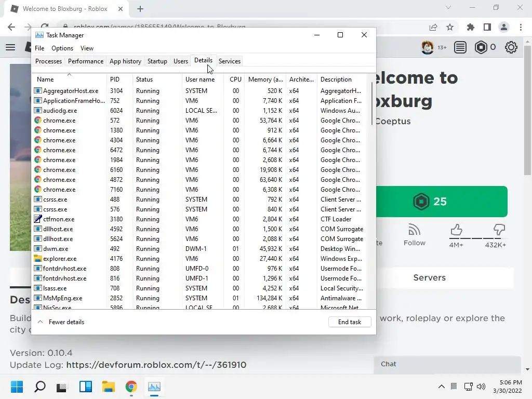Open the Servers tab on Roblox page

coord(429,278)
